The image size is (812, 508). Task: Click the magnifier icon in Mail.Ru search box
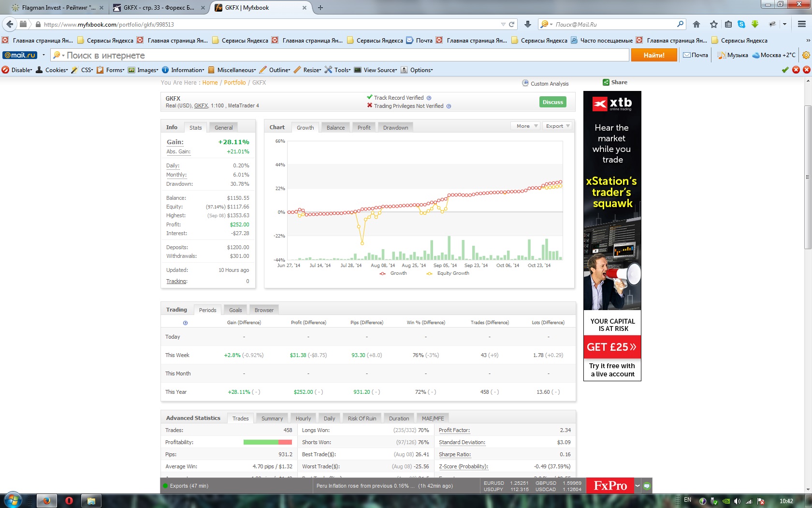(680, 24)
